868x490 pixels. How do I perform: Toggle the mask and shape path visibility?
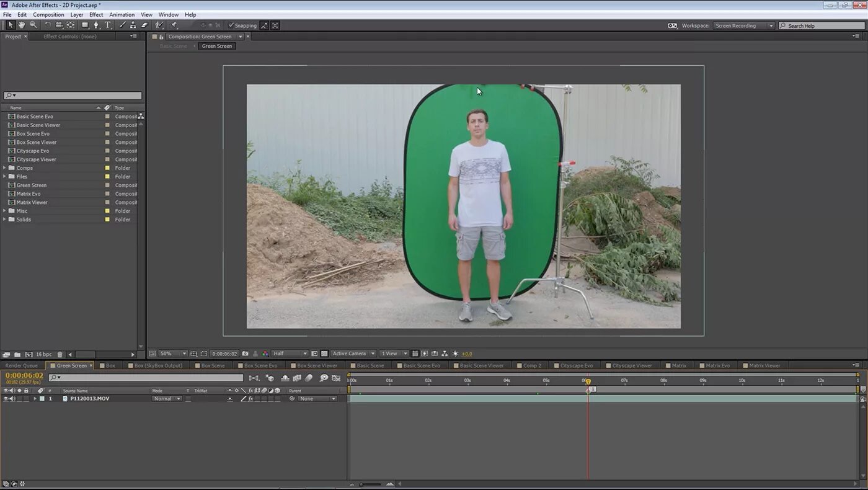[204, 354]
